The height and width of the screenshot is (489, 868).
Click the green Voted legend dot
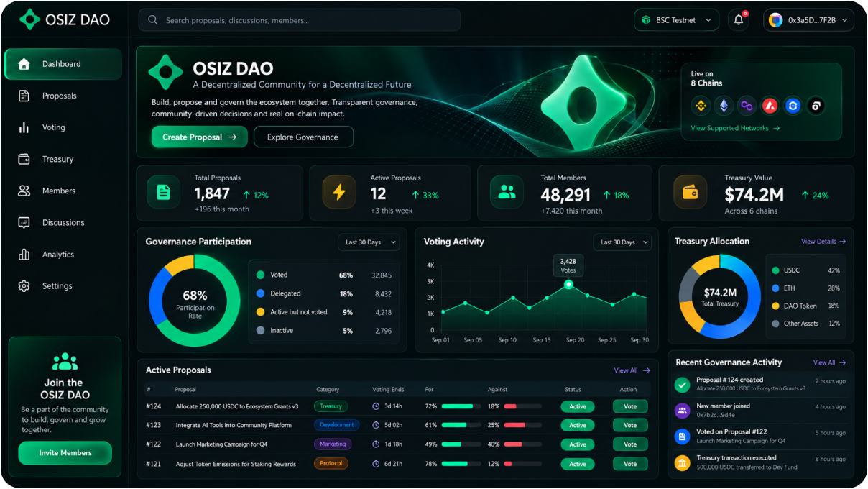260,275
